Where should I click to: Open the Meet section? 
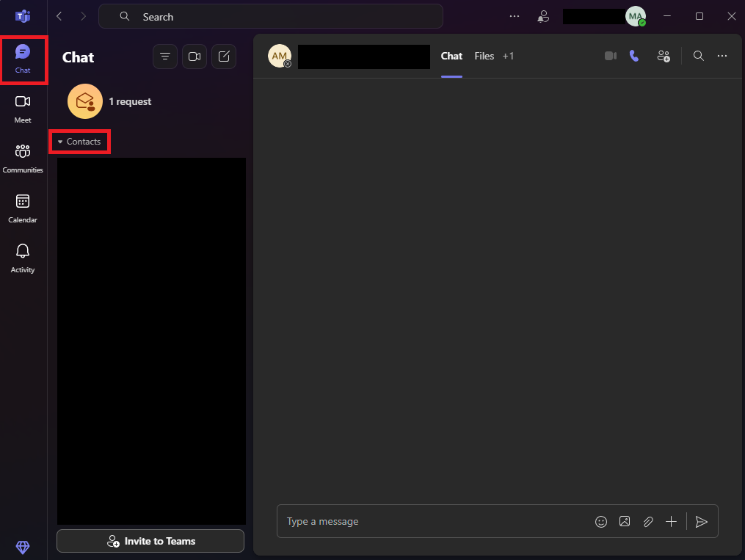pos(23,109)
